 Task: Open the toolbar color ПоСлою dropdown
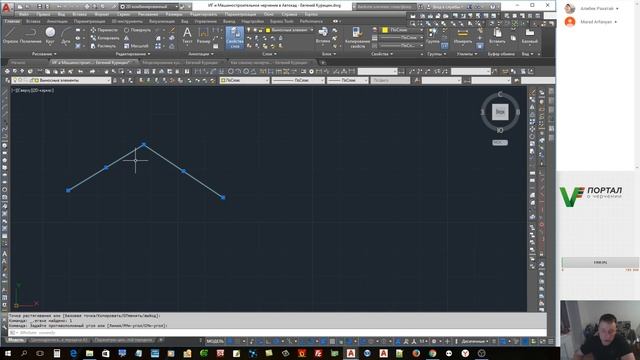coord(244,80)
